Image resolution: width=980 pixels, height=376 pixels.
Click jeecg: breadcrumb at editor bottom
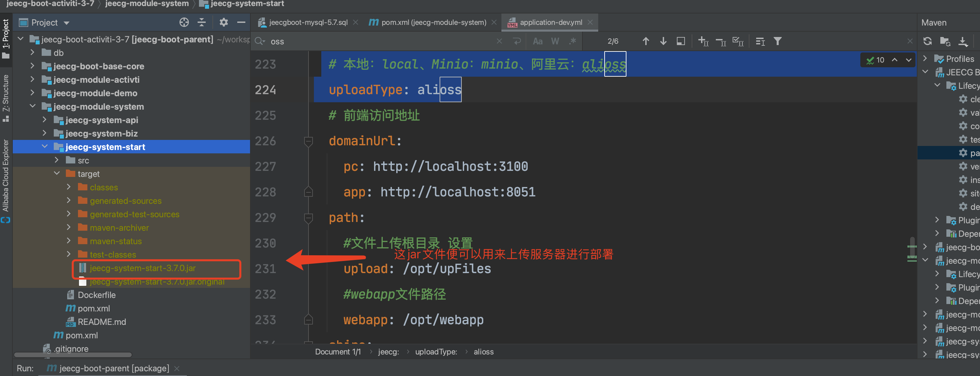click(x=389, y=352)
